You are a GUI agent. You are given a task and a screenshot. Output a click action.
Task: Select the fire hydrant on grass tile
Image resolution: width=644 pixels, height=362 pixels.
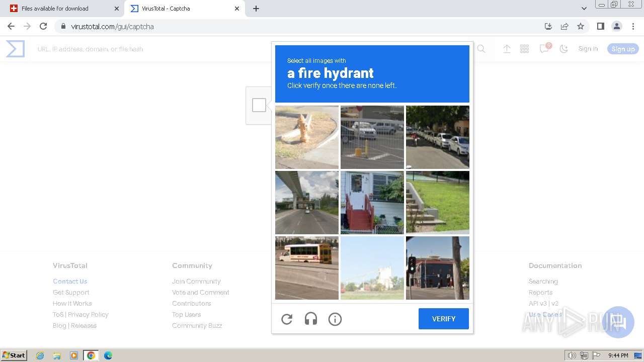click(307, 137)
